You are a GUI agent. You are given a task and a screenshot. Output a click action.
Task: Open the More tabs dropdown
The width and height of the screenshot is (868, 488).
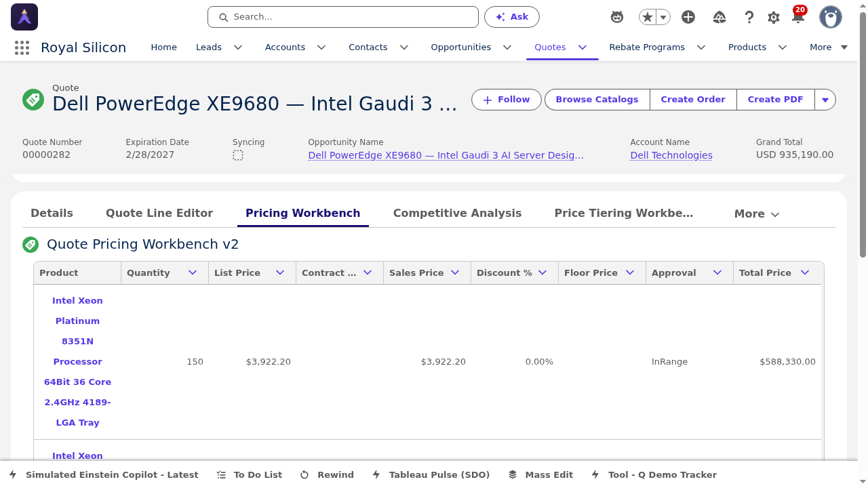757,213
